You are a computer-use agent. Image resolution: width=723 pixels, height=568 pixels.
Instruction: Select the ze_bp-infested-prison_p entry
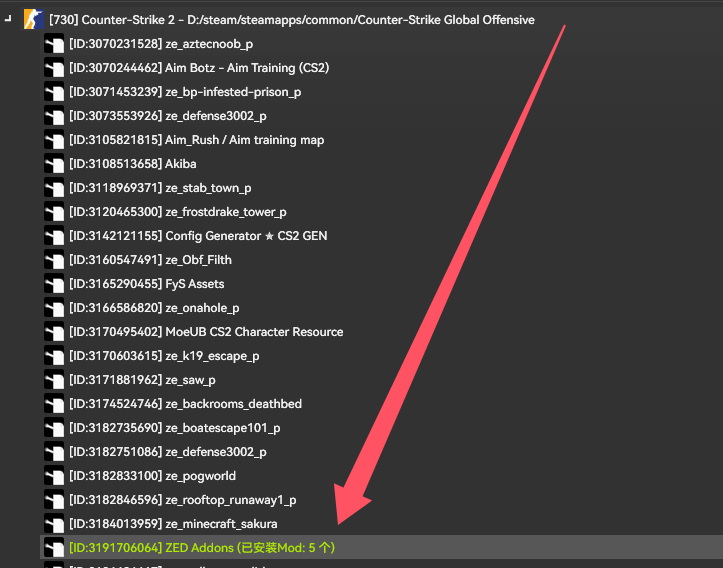point(185,92)
